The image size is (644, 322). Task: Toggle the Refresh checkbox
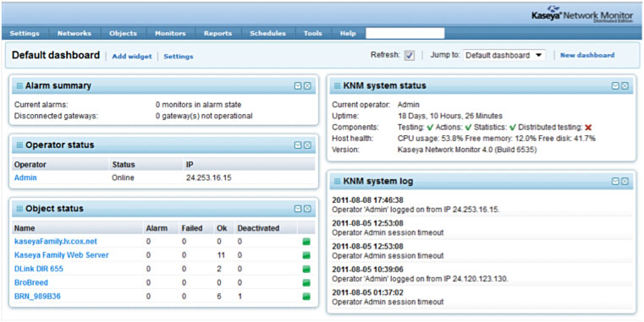coord(410,56)
